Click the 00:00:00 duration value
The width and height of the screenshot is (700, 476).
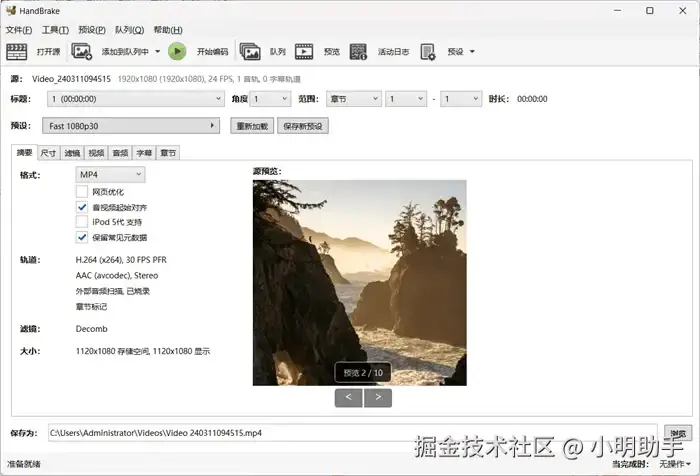[x=532, y=99]
